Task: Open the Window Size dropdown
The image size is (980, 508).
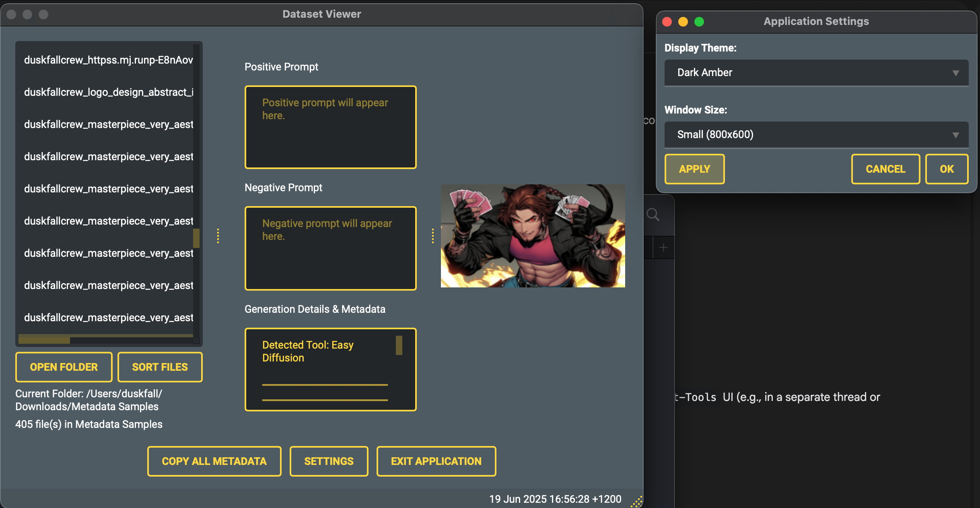Action: 816,135
